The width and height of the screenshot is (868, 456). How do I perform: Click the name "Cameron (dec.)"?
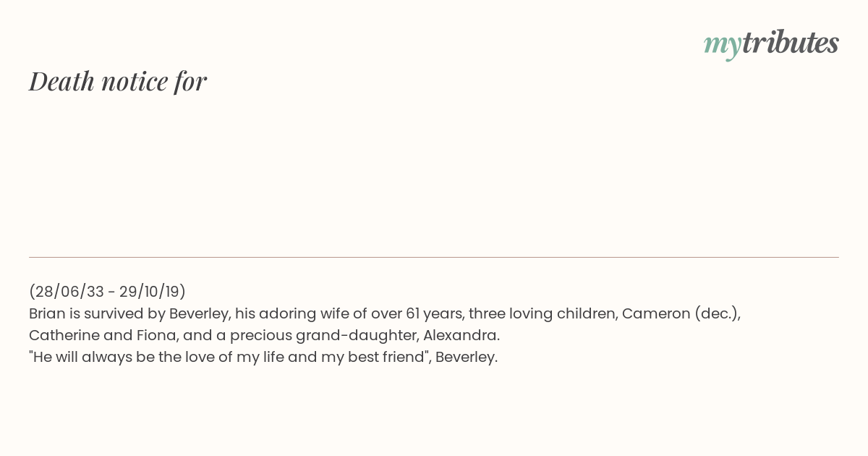click(x=681, y=314)
